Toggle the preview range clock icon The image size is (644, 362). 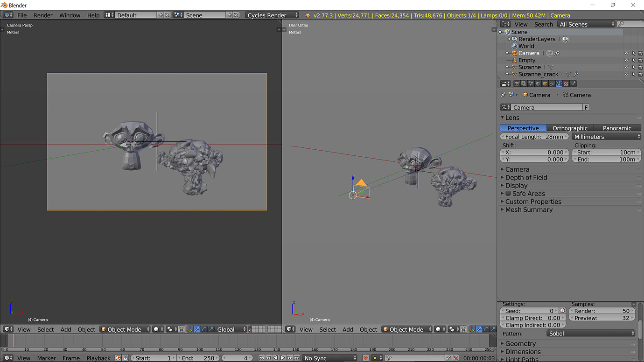coord(119,358)
